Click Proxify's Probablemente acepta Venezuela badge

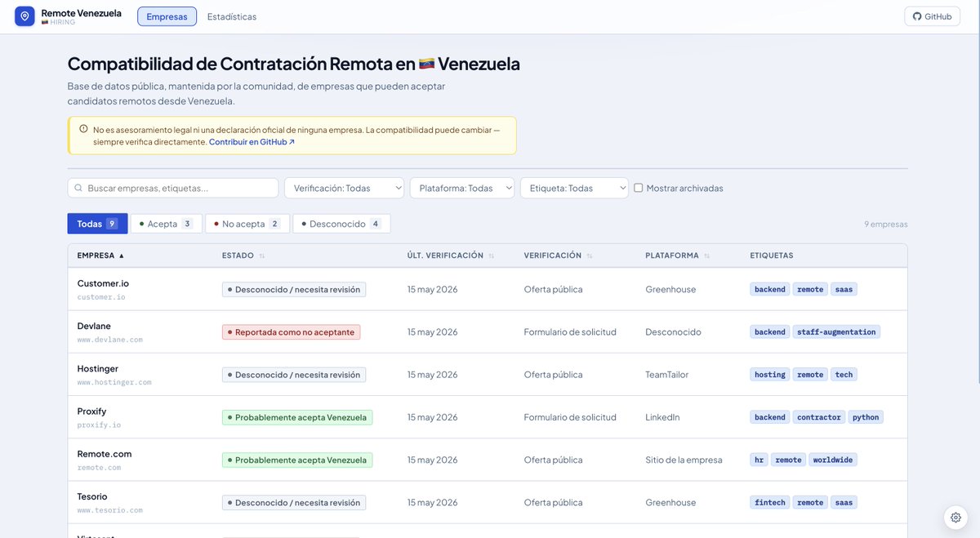tap(297, 417)
